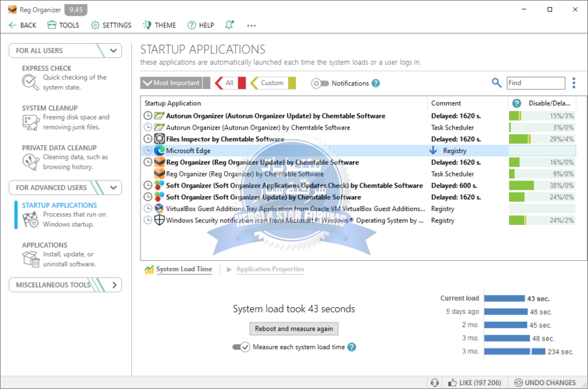Collapse the For All Users section
Image resolution: width=588 pixels, height=389 pixels.
(x=114, y=50)
